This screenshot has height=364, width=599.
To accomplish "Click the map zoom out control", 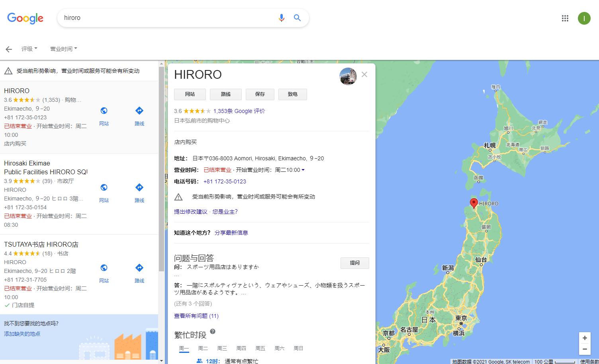I will (x=584, y=348).
